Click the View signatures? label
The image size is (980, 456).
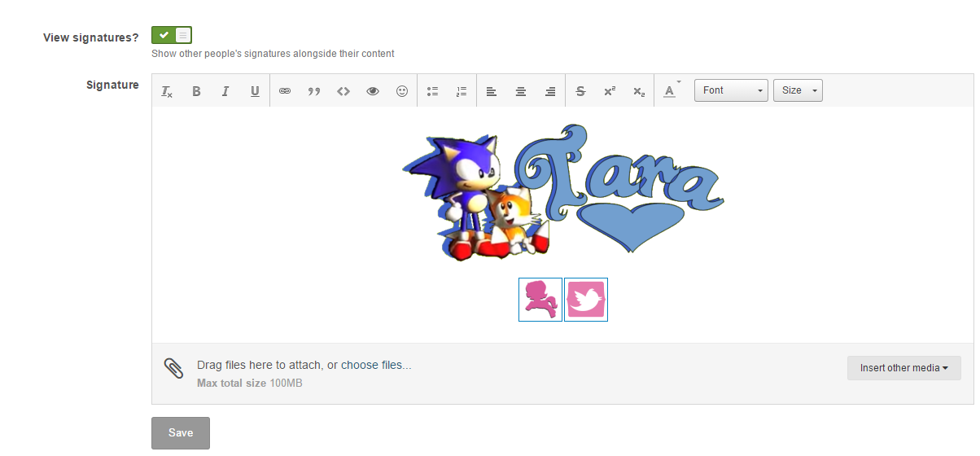click(x=91, y=37)
